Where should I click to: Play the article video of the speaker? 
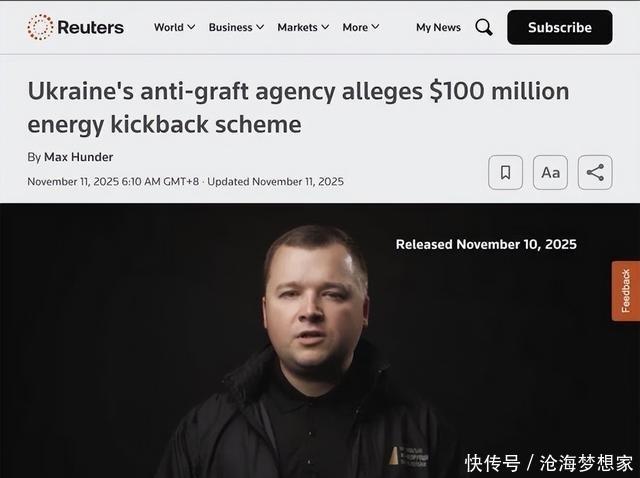(320, 340)
